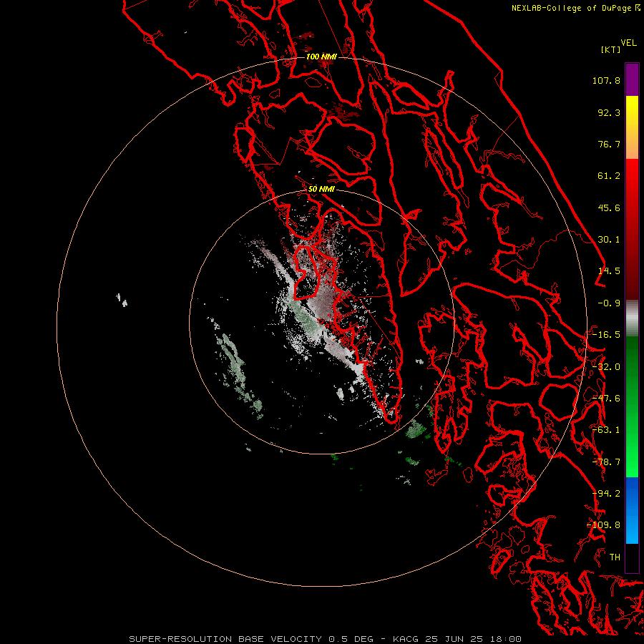This screenshot has height=644, width=644.
Task: Click the -78.7 legend value
Action: 606,462
